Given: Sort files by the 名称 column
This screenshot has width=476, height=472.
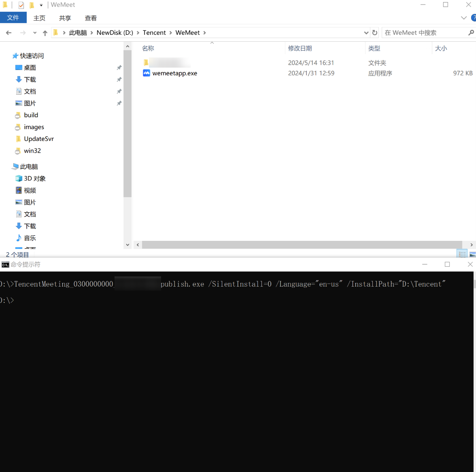Looking at the screenshot, I should (x=148, y=48).
